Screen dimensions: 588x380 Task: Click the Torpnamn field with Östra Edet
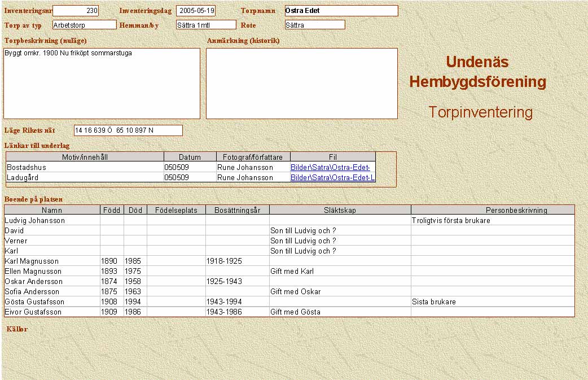[341, 11]
